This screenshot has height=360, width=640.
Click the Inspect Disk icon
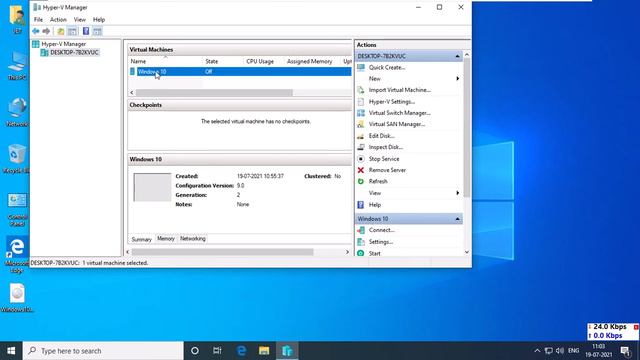[x=361, y=147]
